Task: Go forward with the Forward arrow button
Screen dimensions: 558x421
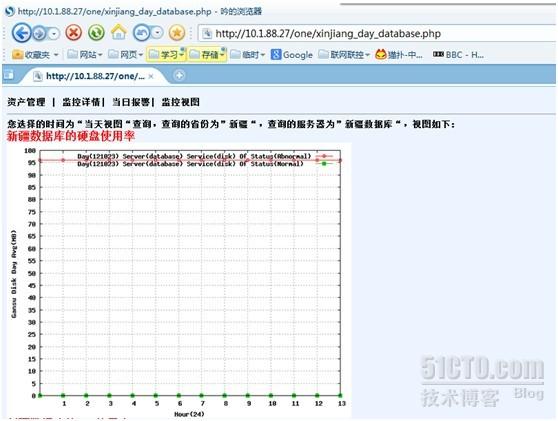Action: (40, 33)
